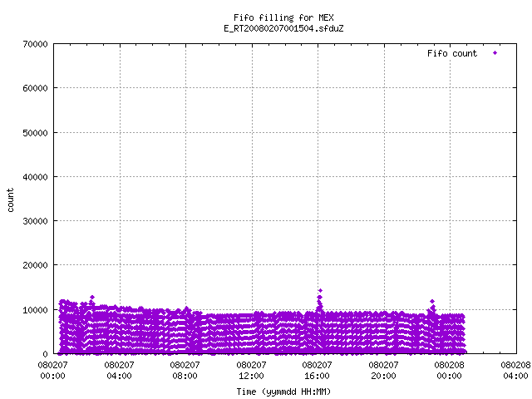
Task: Click the y-axis value 20000
Action: (35, 265)
